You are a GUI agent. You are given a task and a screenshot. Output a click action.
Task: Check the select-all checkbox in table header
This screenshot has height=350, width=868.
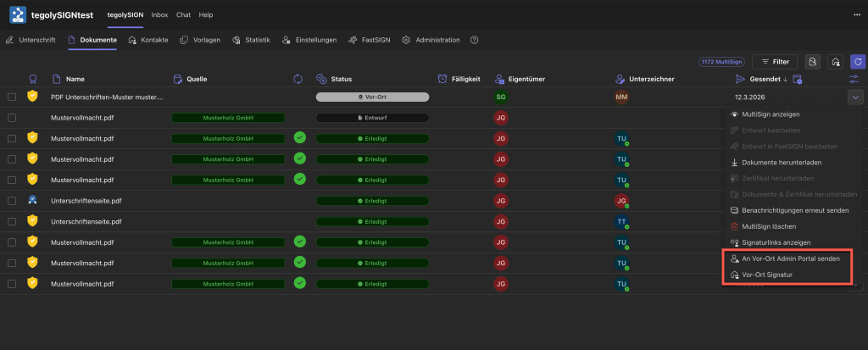pos(12,79)
